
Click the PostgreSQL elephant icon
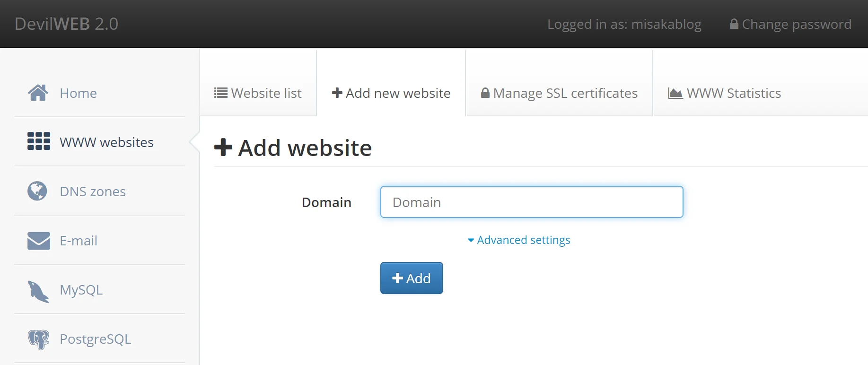[x=38, y=339]
